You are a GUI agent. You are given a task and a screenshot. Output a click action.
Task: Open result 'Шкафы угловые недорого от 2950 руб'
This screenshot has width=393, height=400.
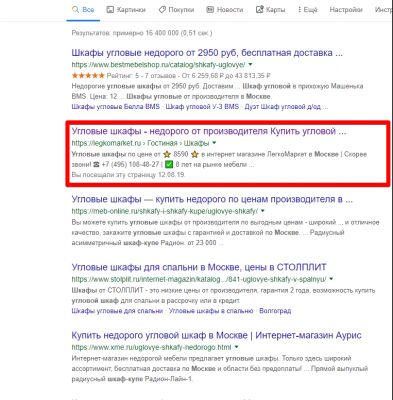point(207,53)
